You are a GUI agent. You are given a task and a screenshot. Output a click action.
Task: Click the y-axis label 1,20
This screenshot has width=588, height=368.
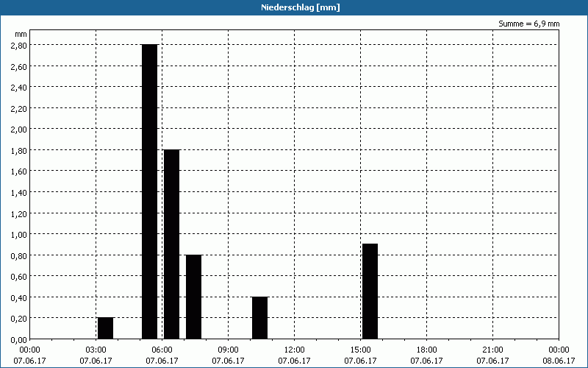[x=21, y=213]
